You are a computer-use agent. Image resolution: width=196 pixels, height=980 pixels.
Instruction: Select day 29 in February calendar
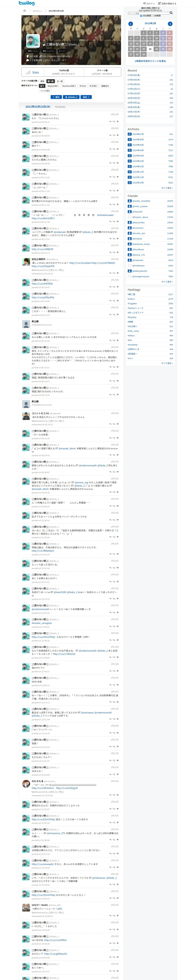click(143, 54)
